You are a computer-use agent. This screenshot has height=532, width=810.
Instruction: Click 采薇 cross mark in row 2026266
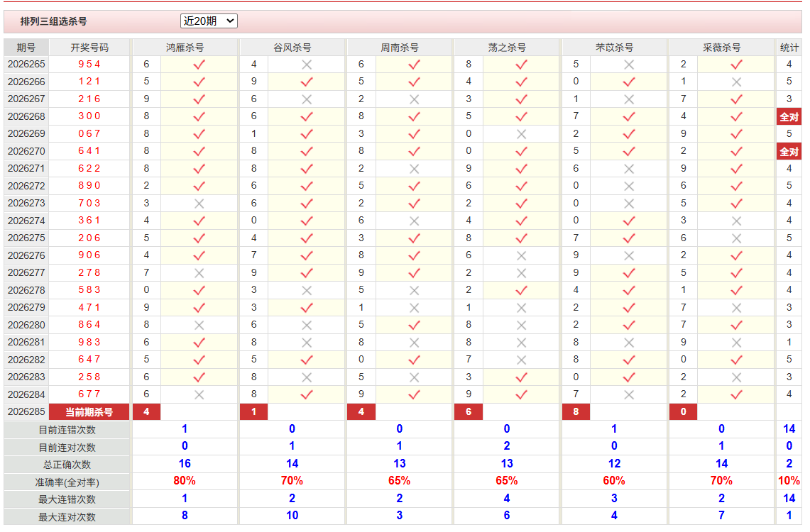pos(736,82)
